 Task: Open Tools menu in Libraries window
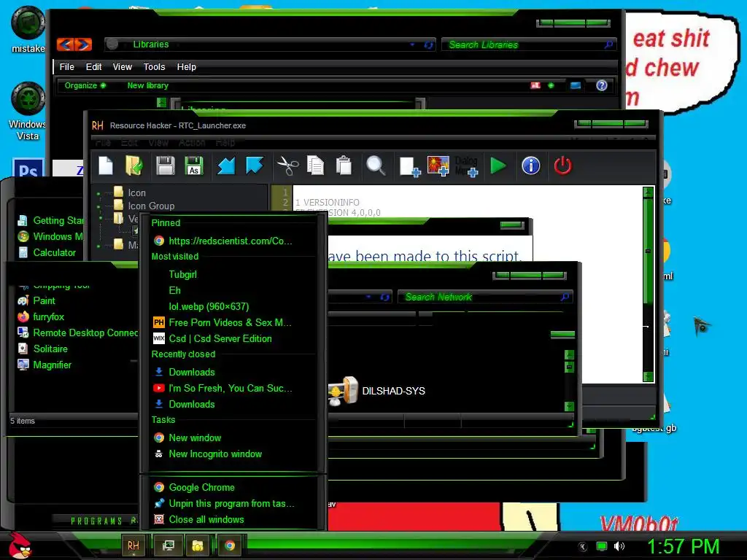click(x=155, y=67)
